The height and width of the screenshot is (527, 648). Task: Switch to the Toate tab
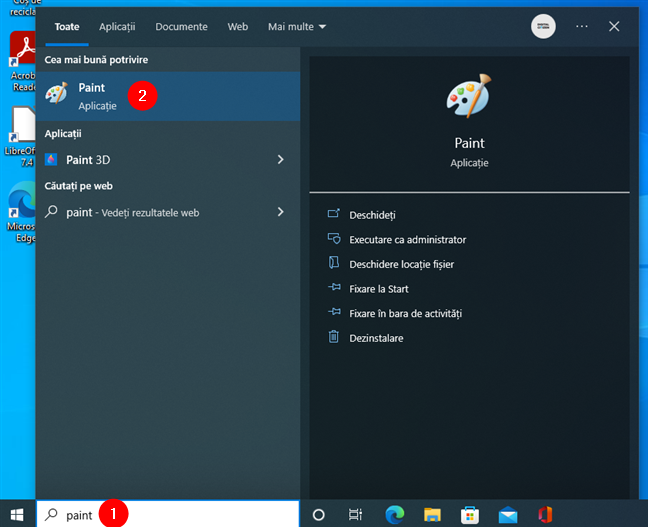(x=67, y=27)
